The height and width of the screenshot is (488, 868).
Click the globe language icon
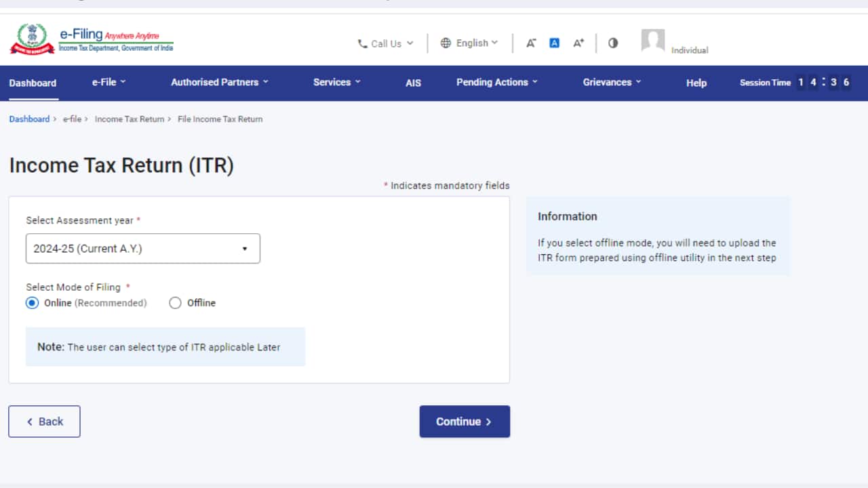pyautogui.click(x=446, y=43)
